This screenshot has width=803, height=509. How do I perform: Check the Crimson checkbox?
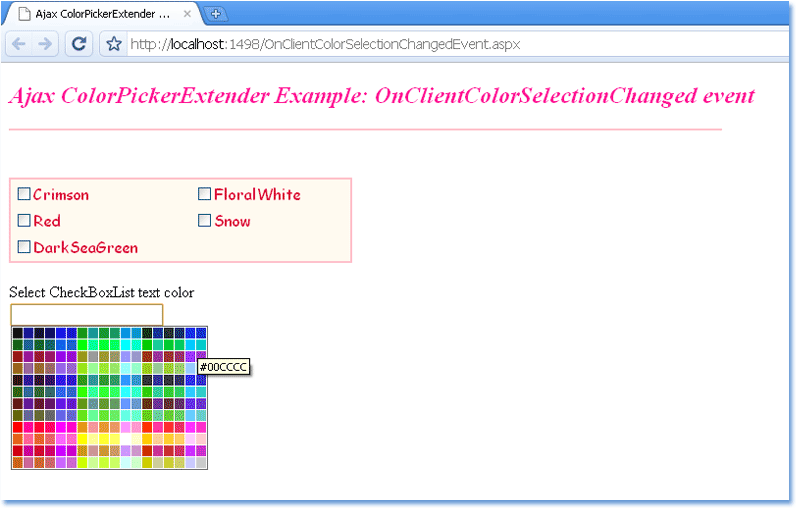click(24, 194)
